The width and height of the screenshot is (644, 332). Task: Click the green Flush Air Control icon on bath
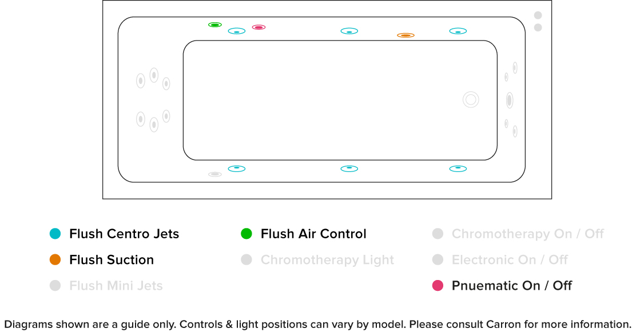click(x=215, y=25)
